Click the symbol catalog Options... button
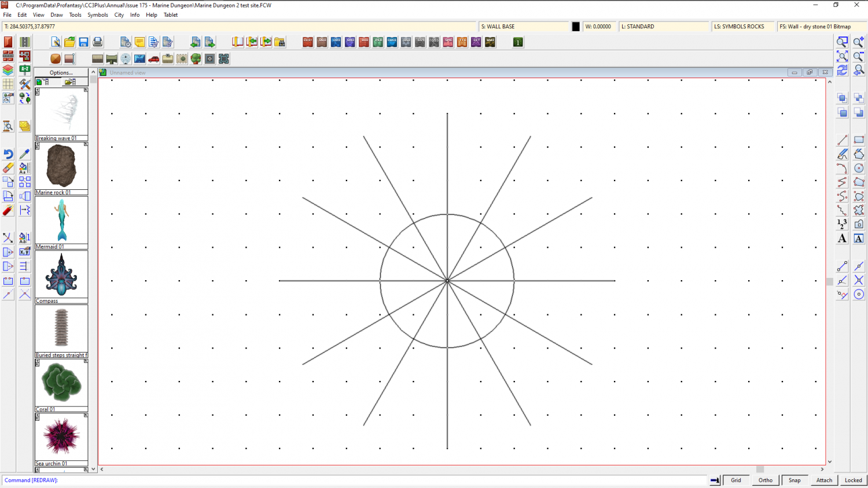868x488 pixels. 61,73
